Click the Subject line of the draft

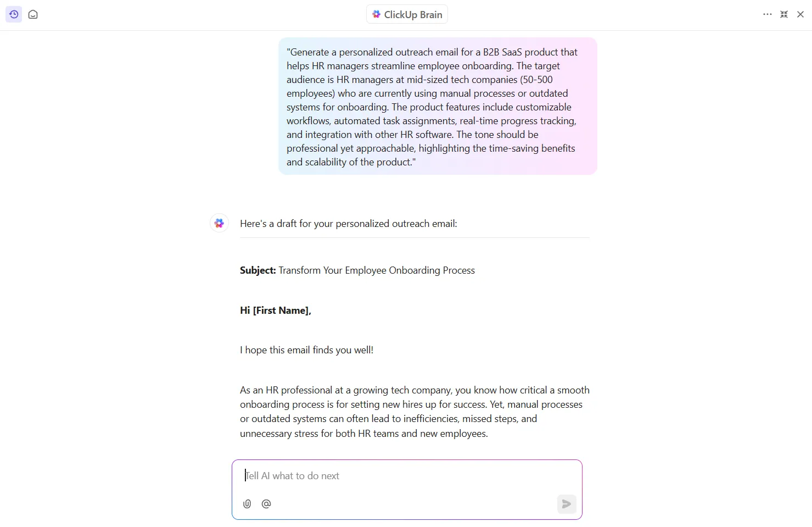357,270
